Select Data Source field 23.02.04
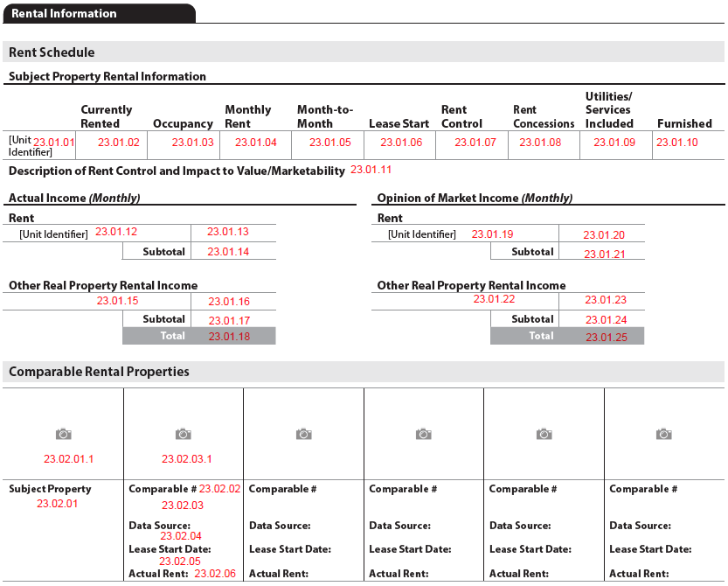The height and width of the screenshot is (586, 728). tap(181, 536)
